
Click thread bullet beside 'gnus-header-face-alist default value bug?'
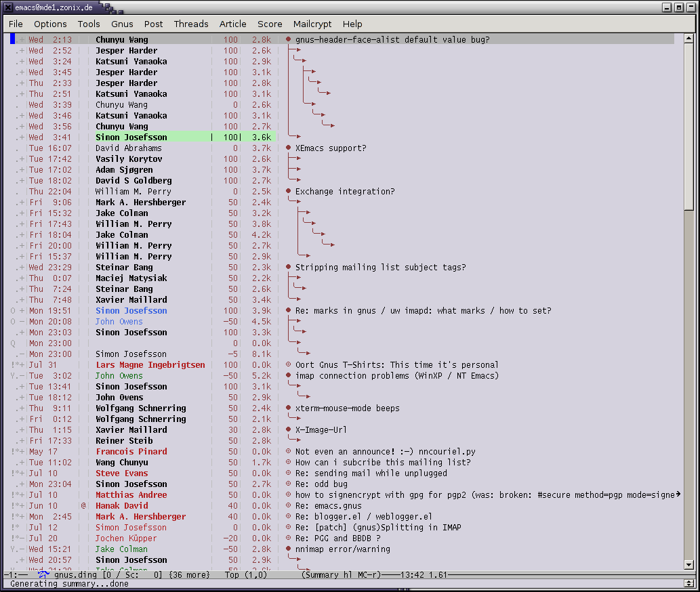[x=289, y=39]
